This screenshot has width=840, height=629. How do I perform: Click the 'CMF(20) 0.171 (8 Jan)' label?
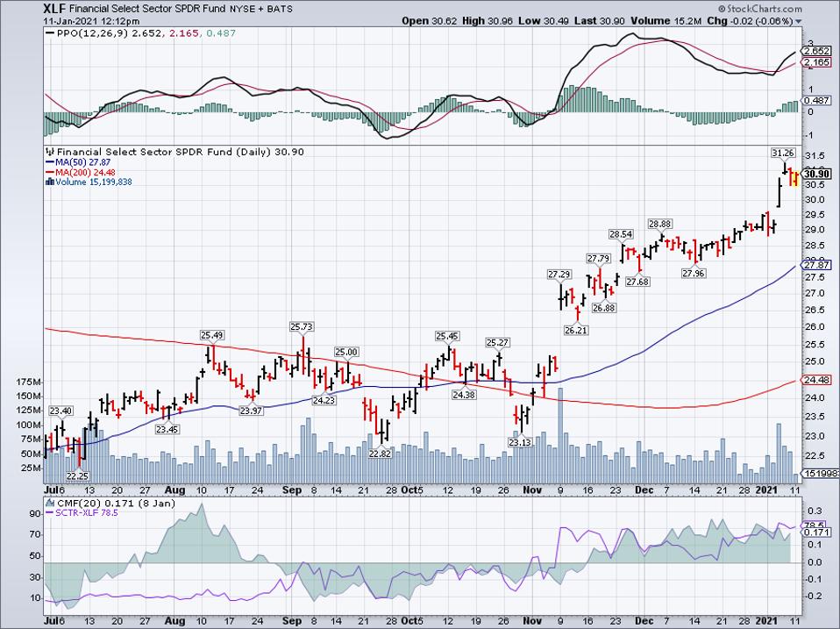115,503
